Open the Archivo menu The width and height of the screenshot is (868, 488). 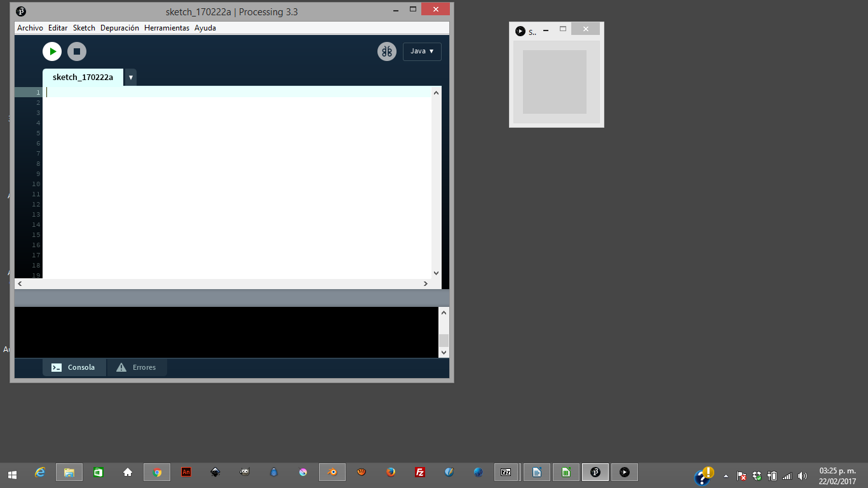(x=30, y=28)
